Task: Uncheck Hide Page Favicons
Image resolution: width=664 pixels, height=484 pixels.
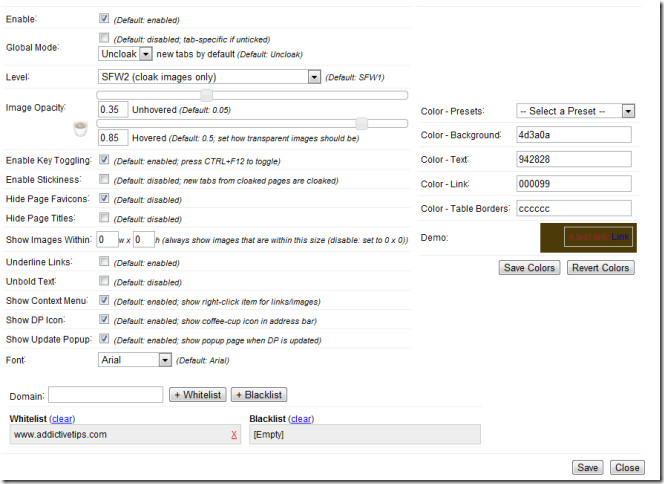Action: pos(104,198)
